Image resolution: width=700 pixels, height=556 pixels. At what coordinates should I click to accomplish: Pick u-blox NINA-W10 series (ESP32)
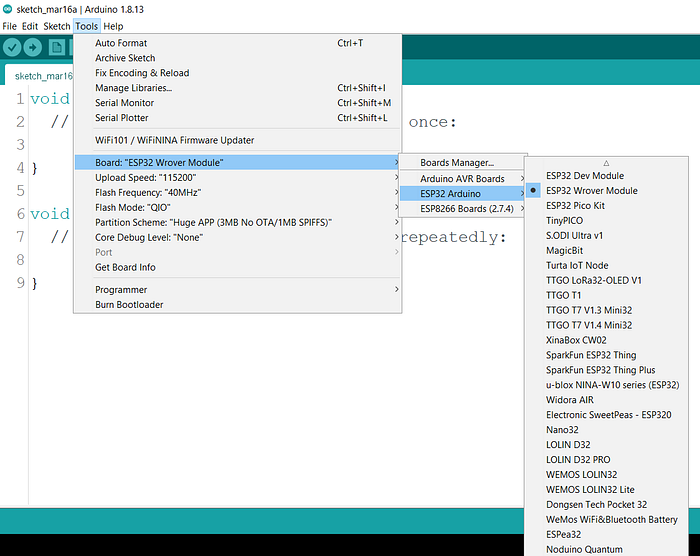click(x=606, y=385)
